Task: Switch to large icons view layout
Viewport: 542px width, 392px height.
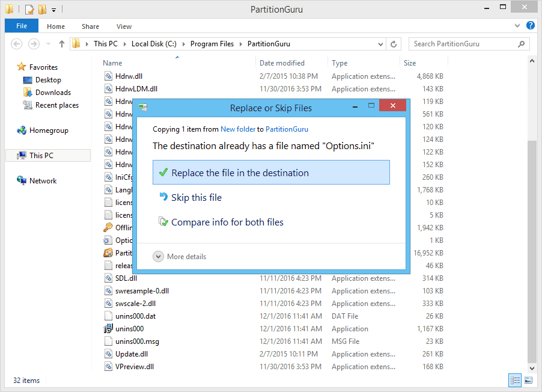Action: click(x=528, y=381)
